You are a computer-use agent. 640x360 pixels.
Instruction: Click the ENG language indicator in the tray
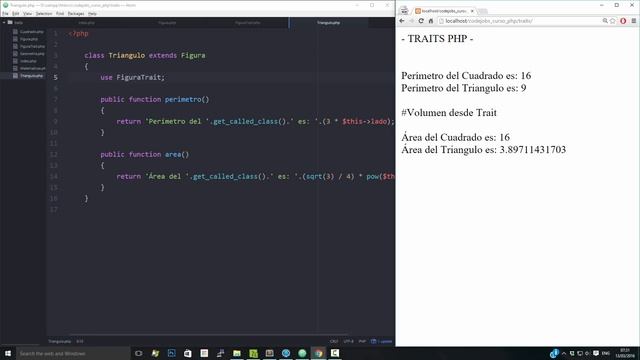606,353
